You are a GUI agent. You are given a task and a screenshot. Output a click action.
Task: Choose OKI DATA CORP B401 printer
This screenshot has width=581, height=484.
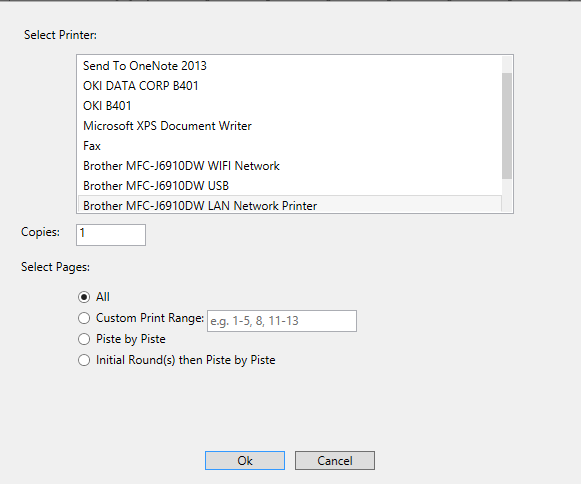tap(290, 86)
